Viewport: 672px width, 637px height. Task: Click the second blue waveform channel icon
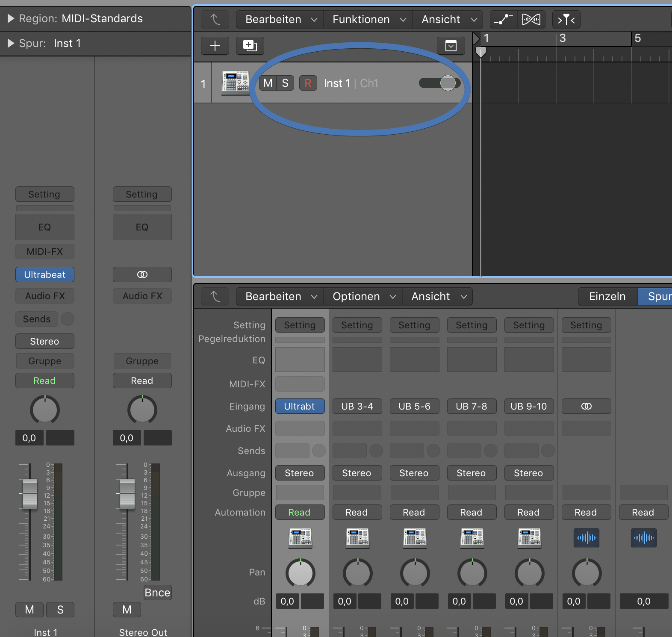pyautogui.click(x=644, y=538)
